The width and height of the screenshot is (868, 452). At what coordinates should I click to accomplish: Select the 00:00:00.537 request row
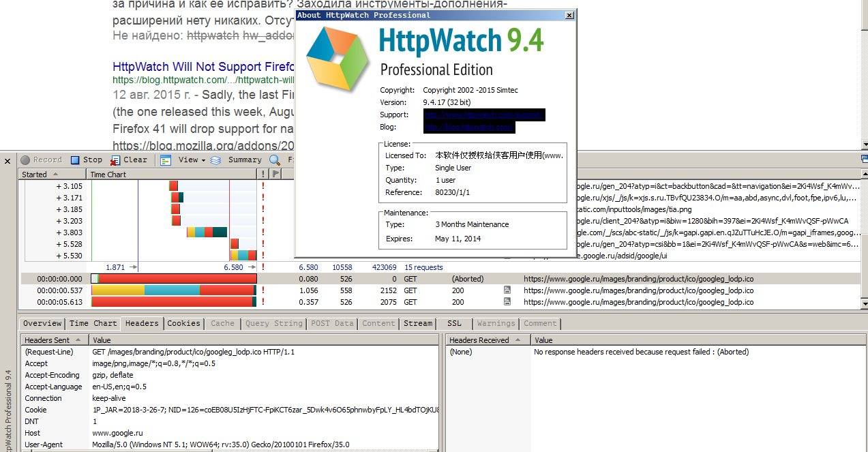click(440, 290)
